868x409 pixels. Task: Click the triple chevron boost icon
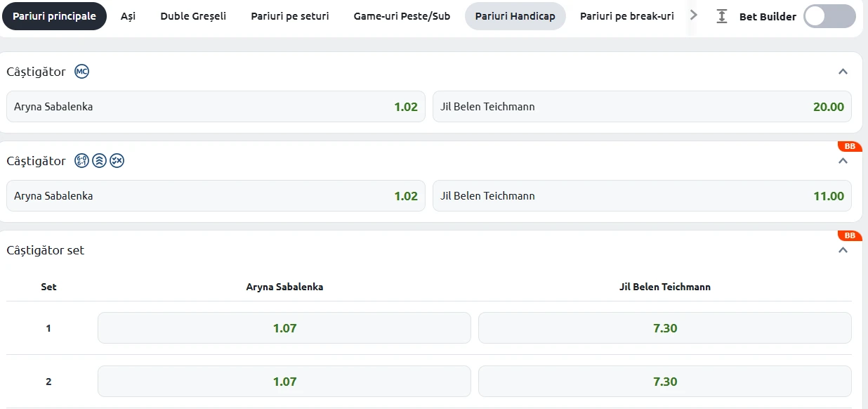pyautogui.click(x=100, y=161)
